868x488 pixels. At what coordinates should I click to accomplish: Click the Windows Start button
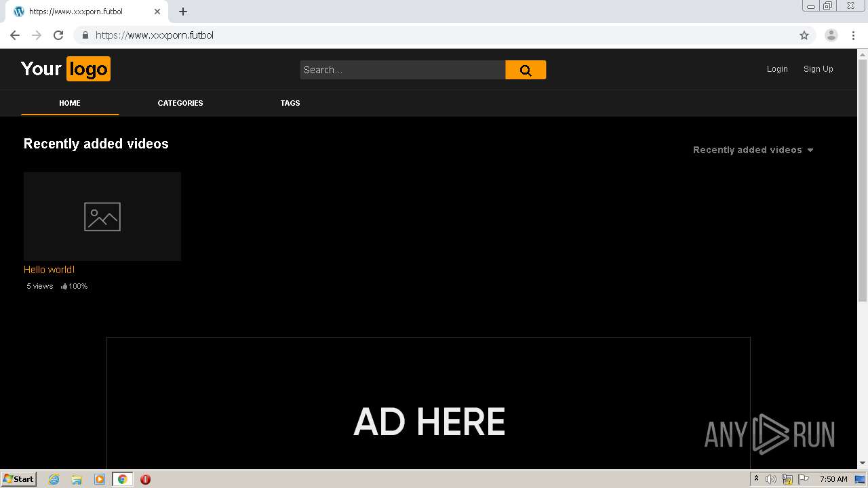pos(18,479)
